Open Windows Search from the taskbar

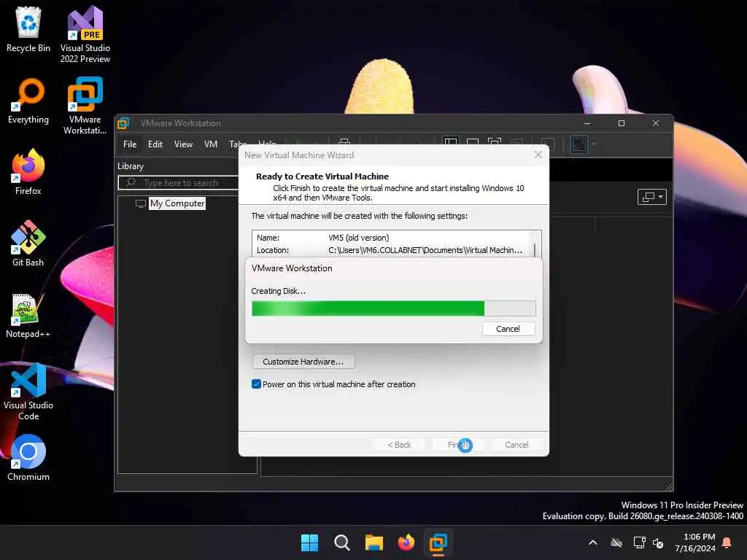point(341,542)
